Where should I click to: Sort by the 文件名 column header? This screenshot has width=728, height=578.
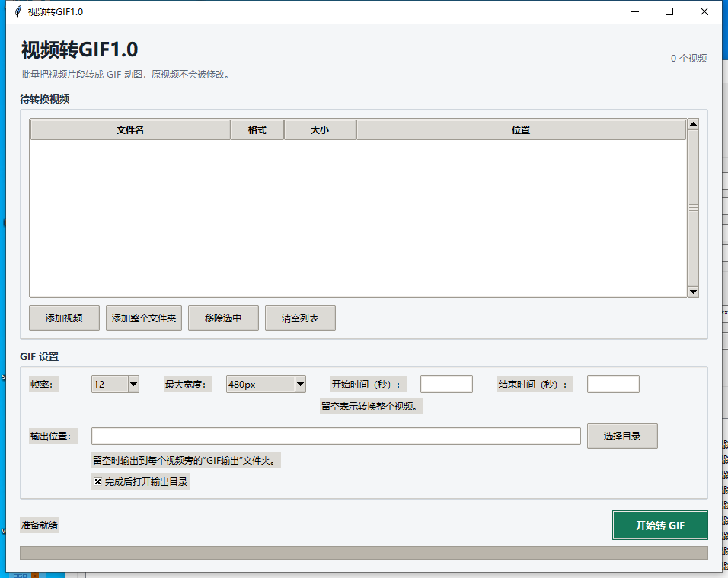tap(130, 130)
